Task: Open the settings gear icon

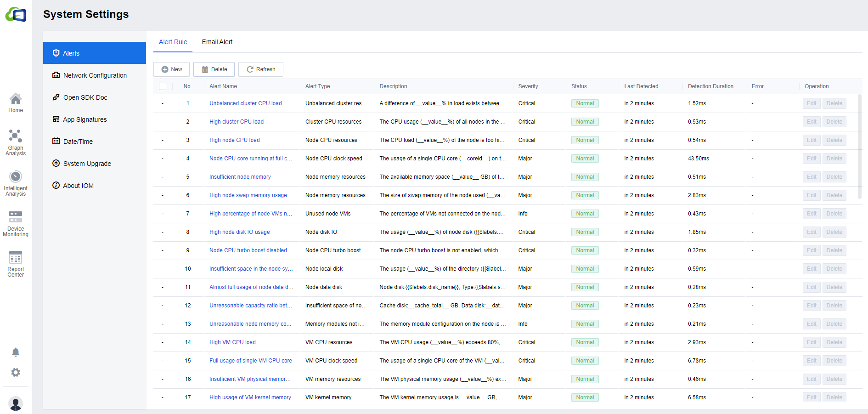Action: tap(16, 373)
